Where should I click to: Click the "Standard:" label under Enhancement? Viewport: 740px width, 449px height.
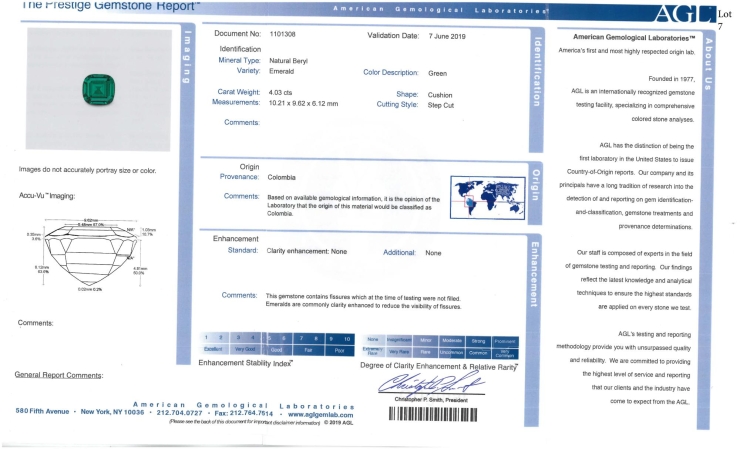tap(243, 250)
